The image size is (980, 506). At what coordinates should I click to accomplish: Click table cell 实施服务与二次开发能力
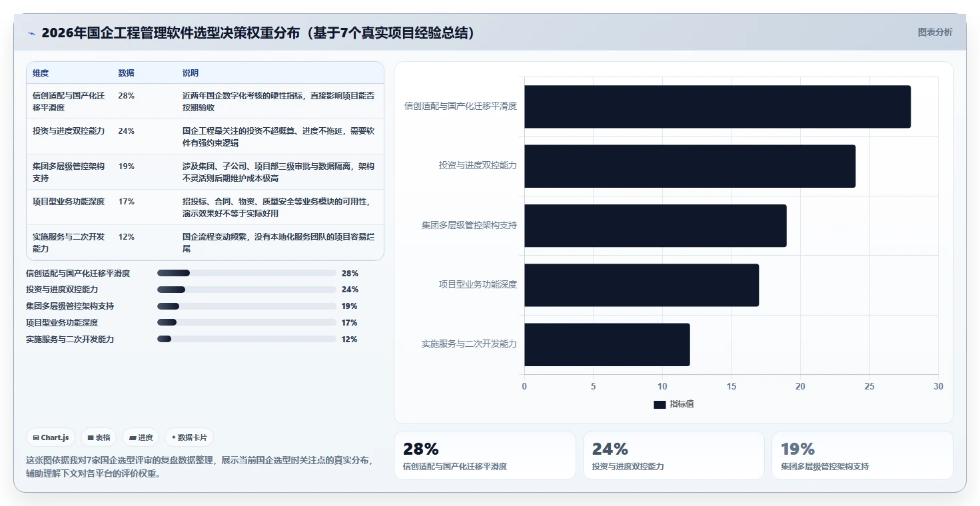[69, 242]
